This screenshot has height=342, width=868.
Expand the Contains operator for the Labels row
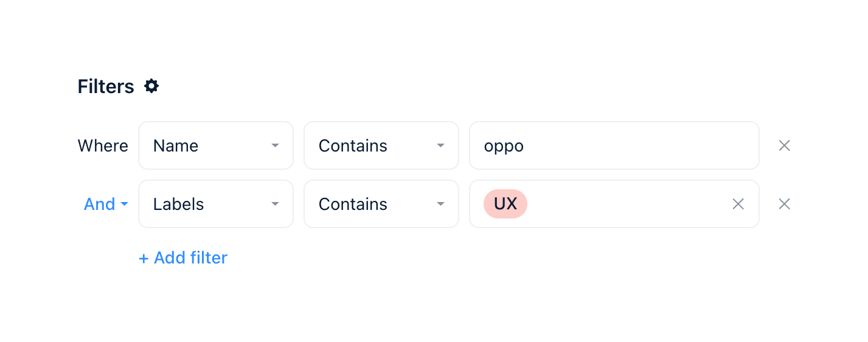pos(381,204)
